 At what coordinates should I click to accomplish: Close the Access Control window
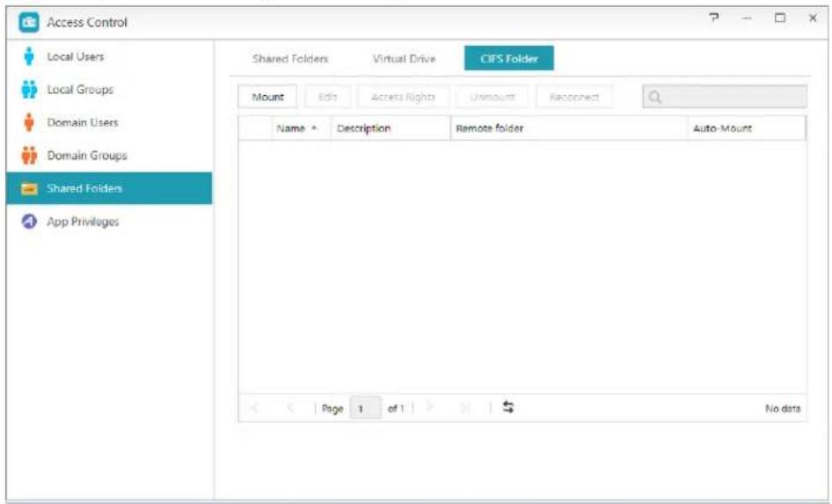point(813,18)
